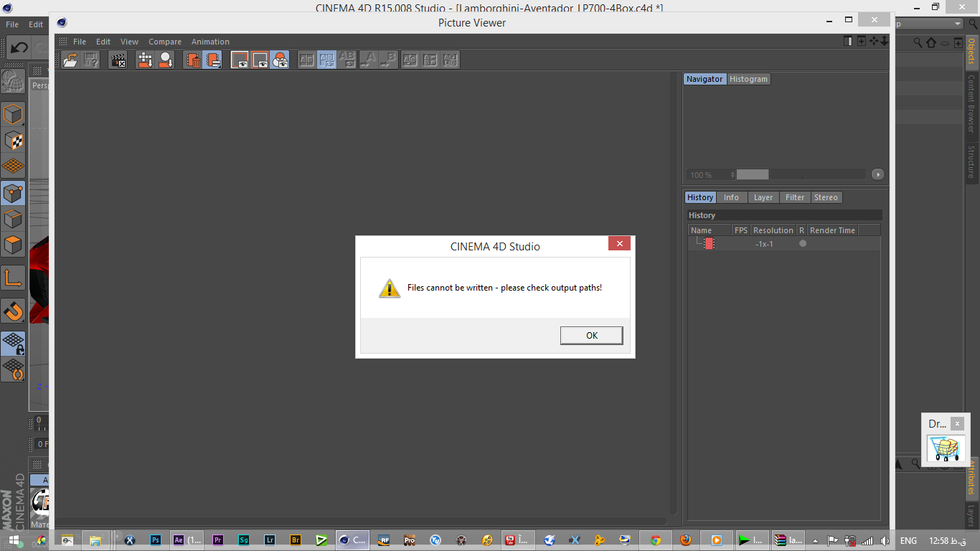Select the Make Editable cube tool
980x551 pixels.
pyautogui.click(x=13, y=114)
